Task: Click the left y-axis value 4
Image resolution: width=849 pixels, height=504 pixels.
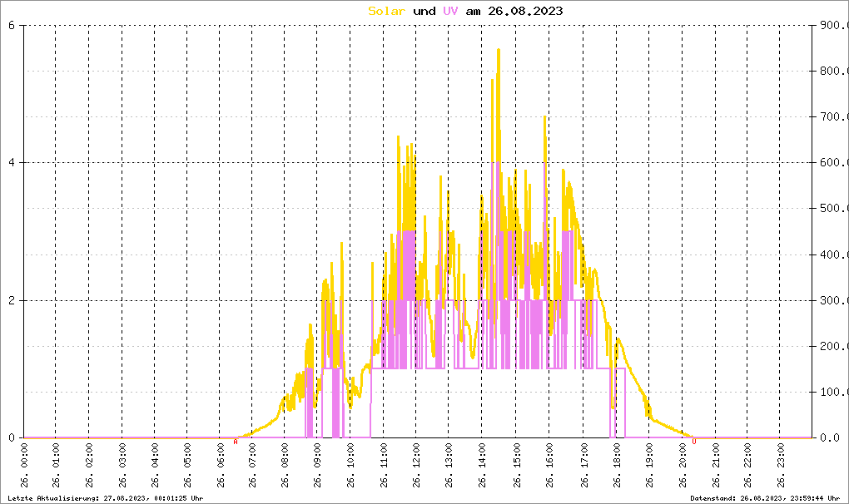Action: point(12,163)
